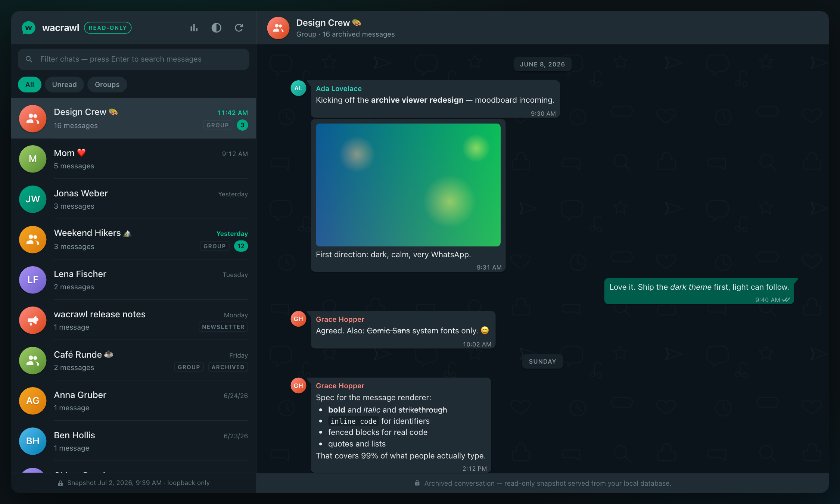Image resolution: width=840 pixels, height=504 pixels.
Task: Click the Café Runde green group avatar
Action: coord(33,361)
